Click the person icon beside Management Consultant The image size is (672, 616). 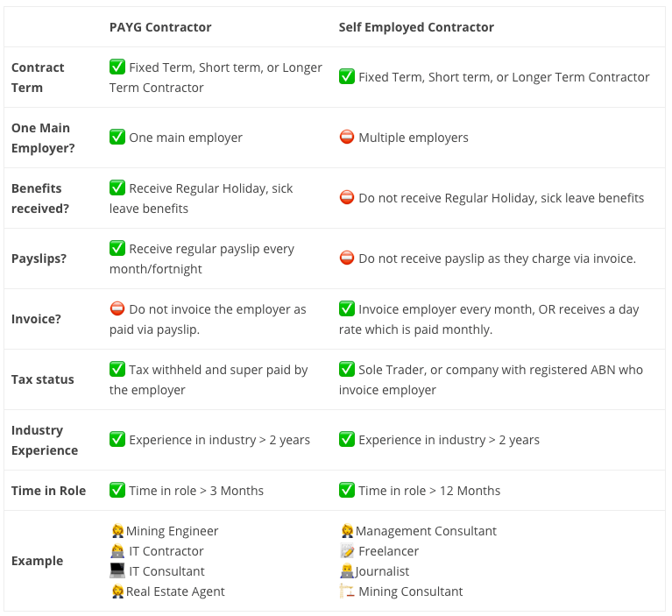pos(347,531)
